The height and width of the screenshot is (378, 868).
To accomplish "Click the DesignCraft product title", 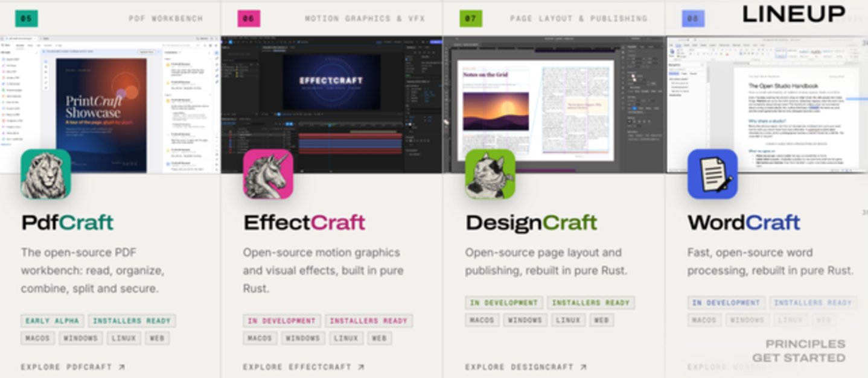I will click(531, 222).
